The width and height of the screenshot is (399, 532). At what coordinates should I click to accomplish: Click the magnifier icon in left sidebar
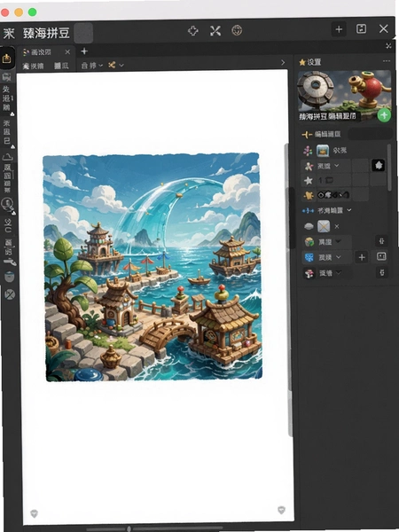pyautogui.click(x=7, y=204)
